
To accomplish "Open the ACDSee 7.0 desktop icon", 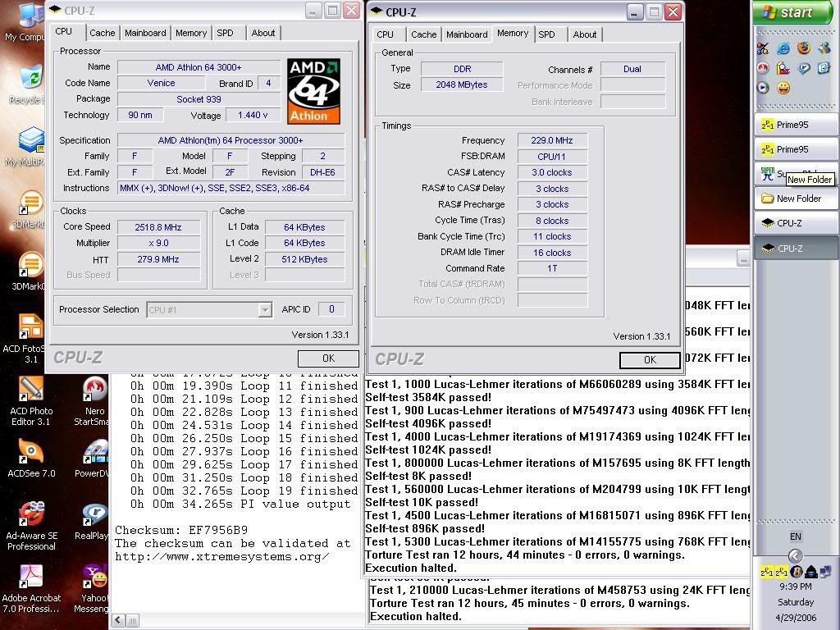I will pyautogui.click(x=31, y=452).
